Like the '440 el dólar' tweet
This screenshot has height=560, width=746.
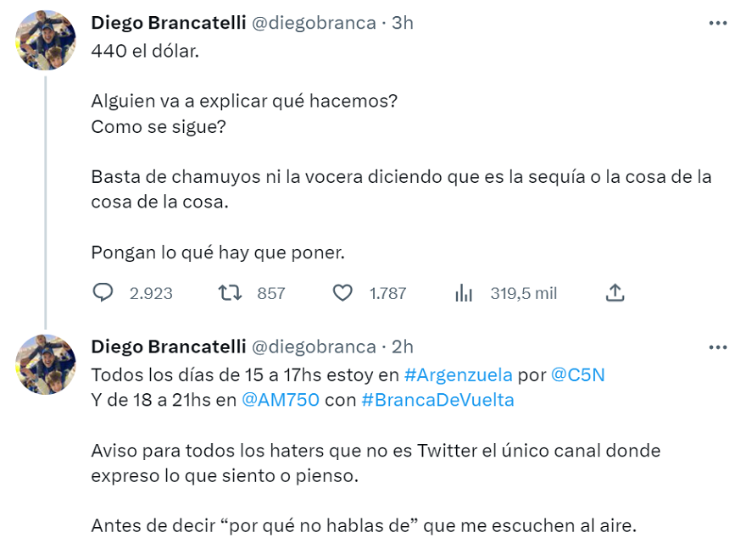coord(342,293)
